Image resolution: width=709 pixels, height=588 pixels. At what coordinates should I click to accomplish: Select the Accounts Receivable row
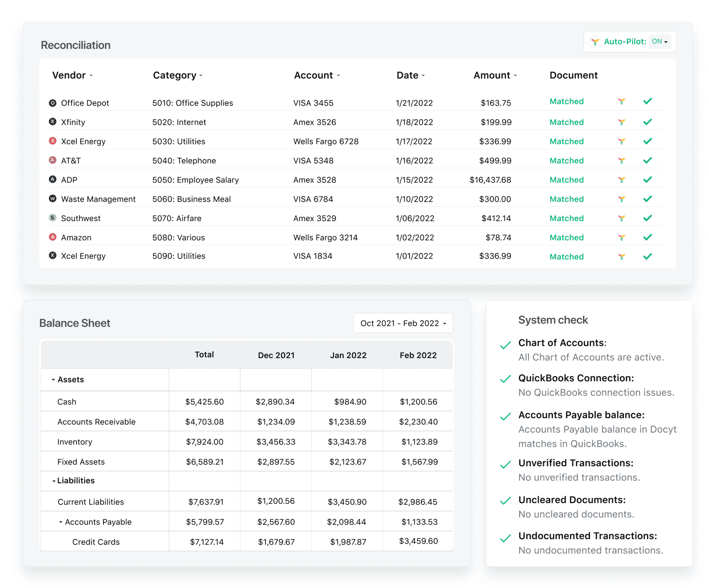click(246, 422)
